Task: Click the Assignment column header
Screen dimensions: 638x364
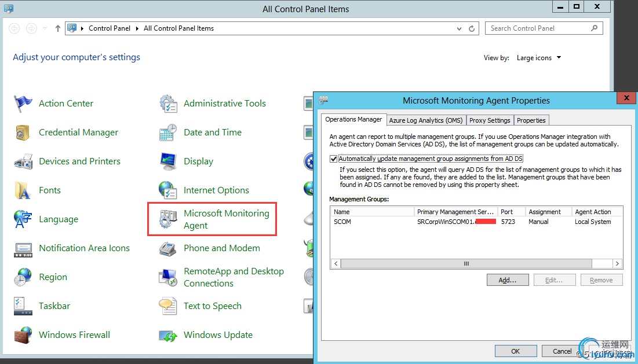Action: 548,212
